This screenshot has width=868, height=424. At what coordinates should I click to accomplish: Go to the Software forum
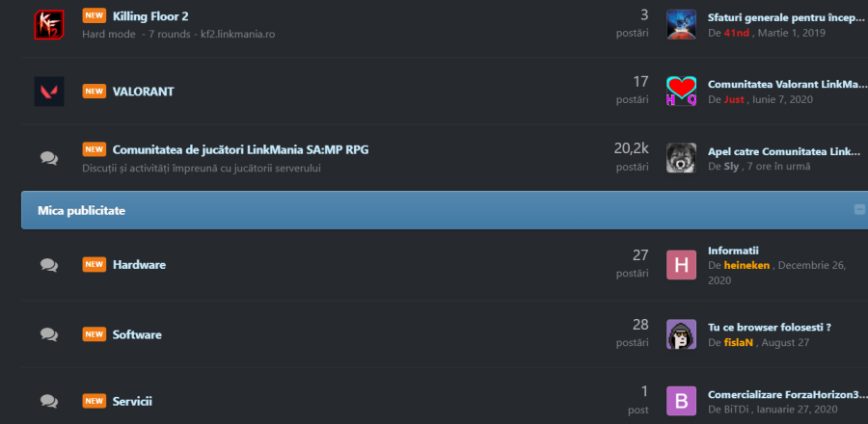click(x=137, y=334)
